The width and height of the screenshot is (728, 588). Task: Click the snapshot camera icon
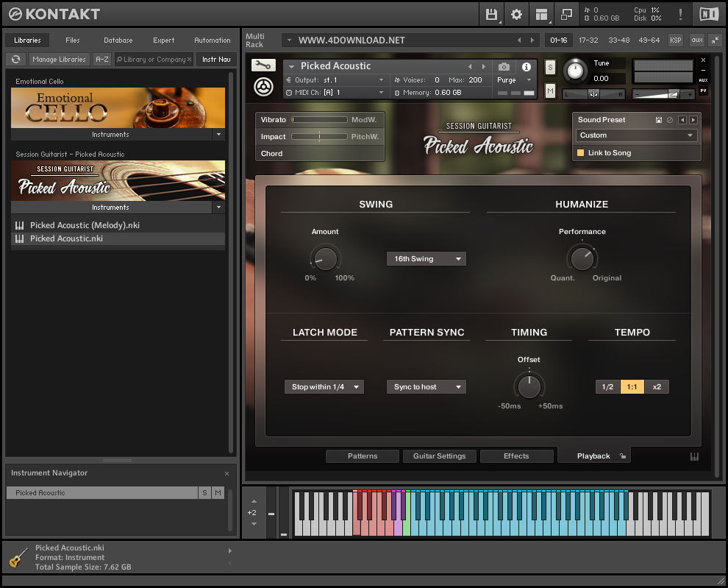click(x=504, y=67)
